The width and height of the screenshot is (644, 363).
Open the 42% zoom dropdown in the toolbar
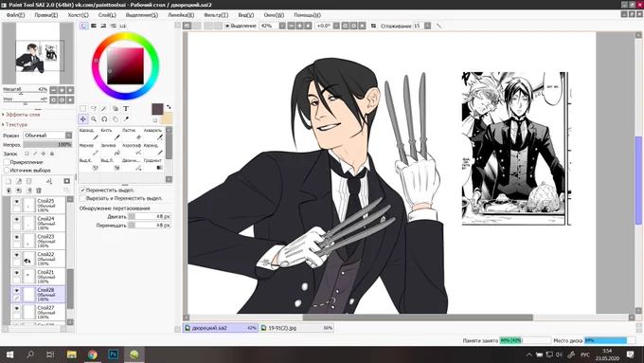(x=282, y=26)
